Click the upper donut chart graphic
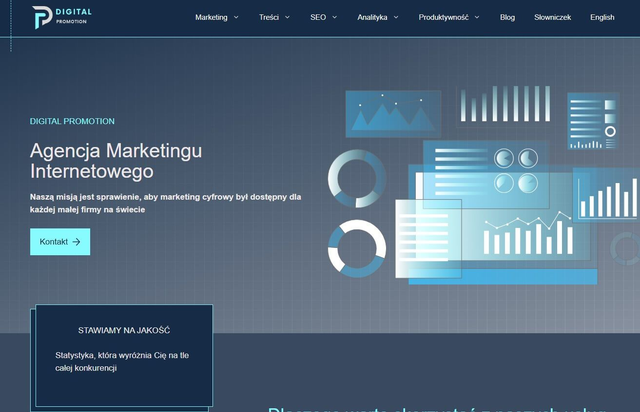The width and height of the screenshot is (640, 412). 355,178
